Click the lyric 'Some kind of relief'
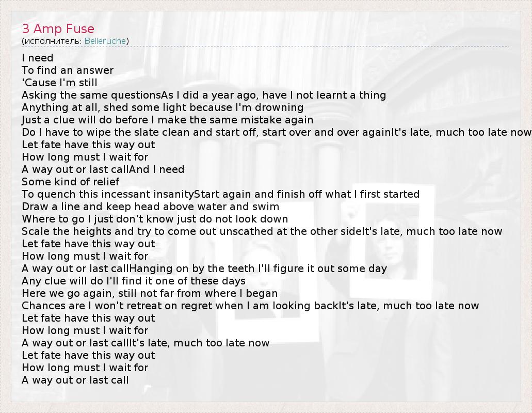 [70, 182]
